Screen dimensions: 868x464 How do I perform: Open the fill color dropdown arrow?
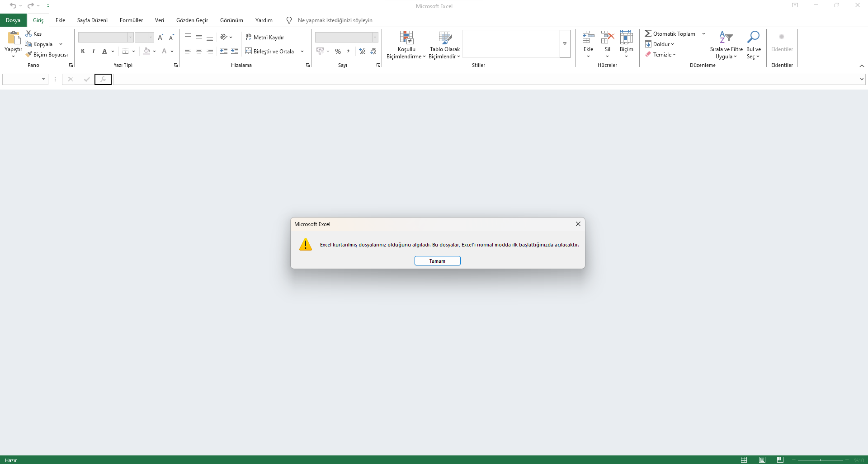pyautogui.click(x=155, y=51)
